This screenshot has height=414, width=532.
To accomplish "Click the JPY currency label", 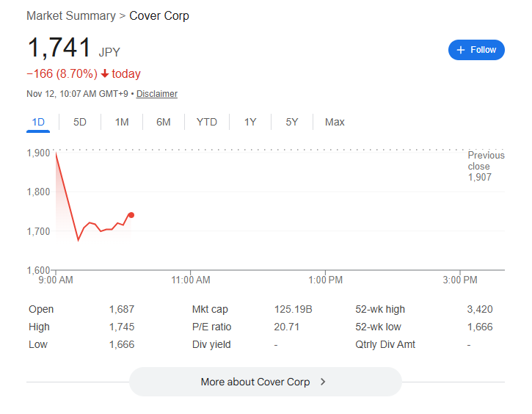I will (x=109, y=52).
